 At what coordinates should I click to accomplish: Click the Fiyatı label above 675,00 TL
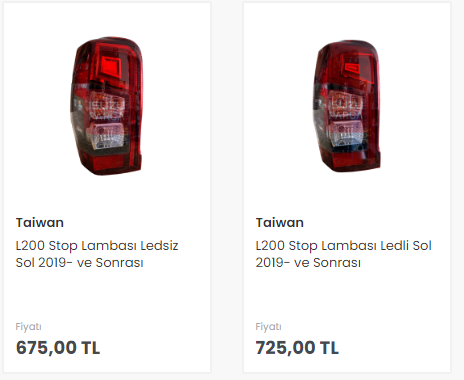(28, 327)
